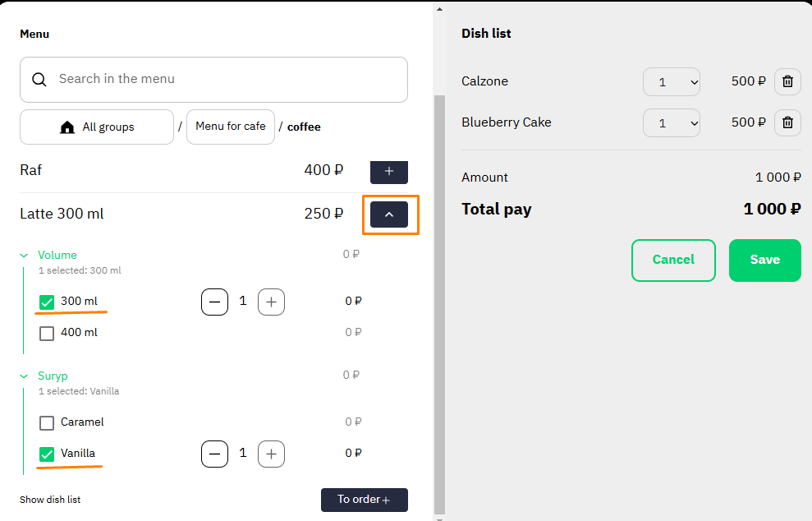Decrease 300 ml quantity with minus
Image resolution: width=812 pixels, height=521 pixels.
(x=214, y=302)
